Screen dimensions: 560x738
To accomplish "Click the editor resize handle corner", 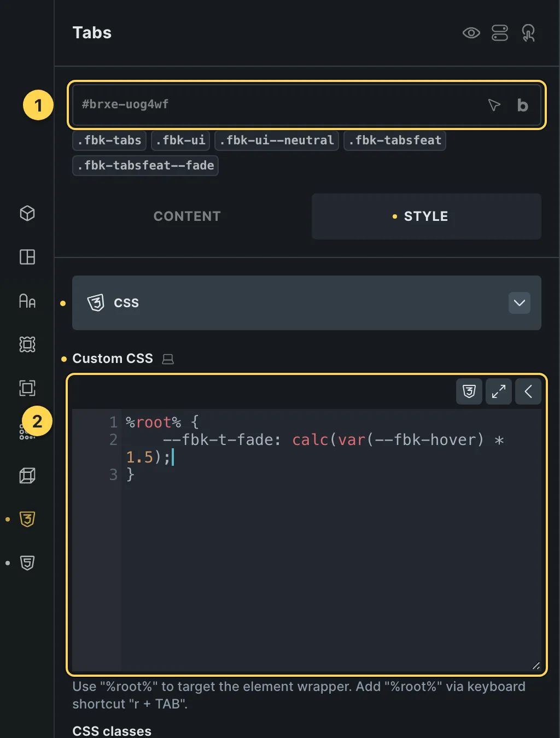I will pos(536,665).
